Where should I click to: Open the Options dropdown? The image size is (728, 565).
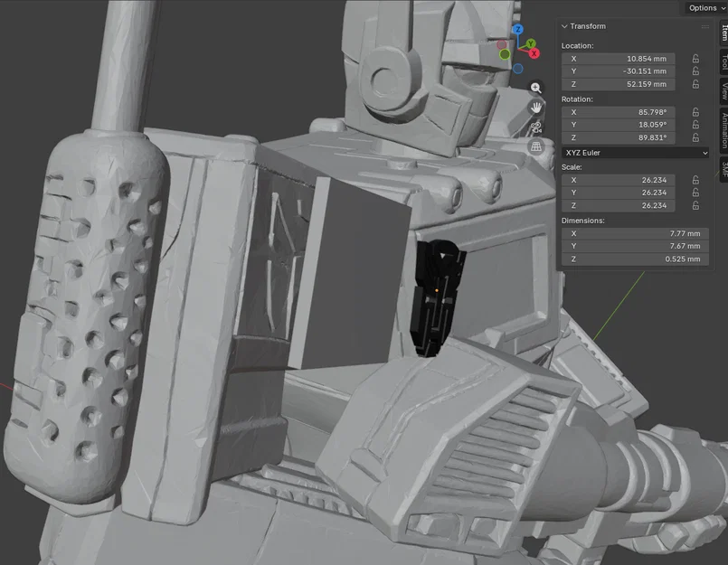point(705,8)
